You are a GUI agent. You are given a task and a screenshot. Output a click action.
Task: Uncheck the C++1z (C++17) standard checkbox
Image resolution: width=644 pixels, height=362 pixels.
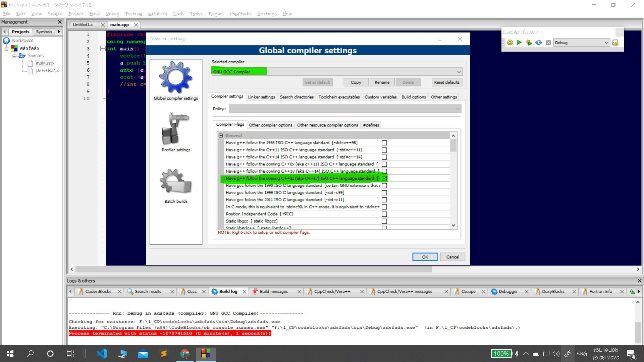(x=384, y=178)
